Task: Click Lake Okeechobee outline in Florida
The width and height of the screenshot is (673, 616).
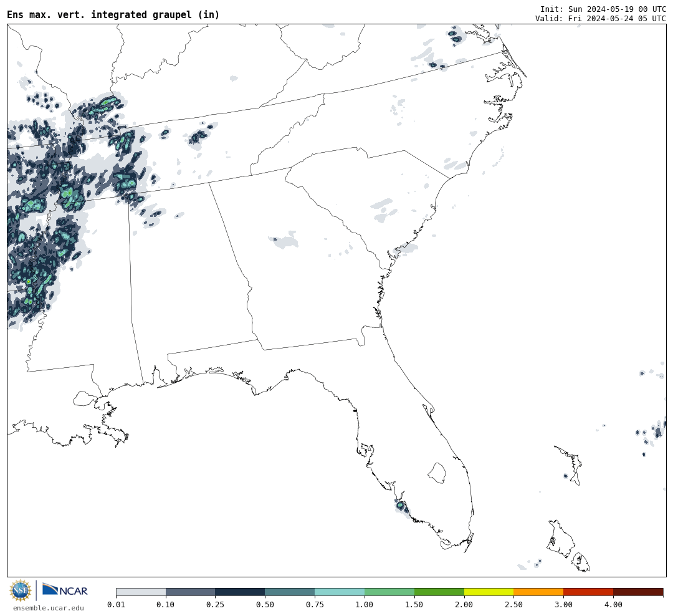Action: tap(437, 473)
